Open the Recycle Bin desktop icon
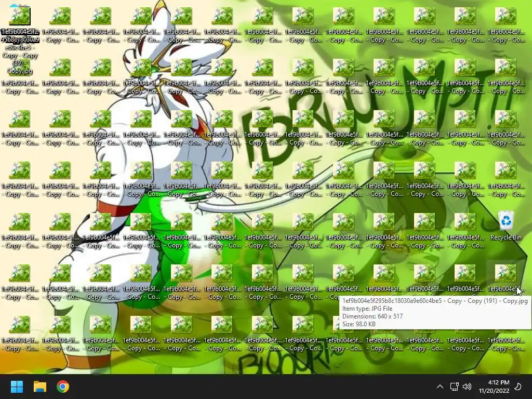Screen dimensions: 532x399 click(506, 225)
